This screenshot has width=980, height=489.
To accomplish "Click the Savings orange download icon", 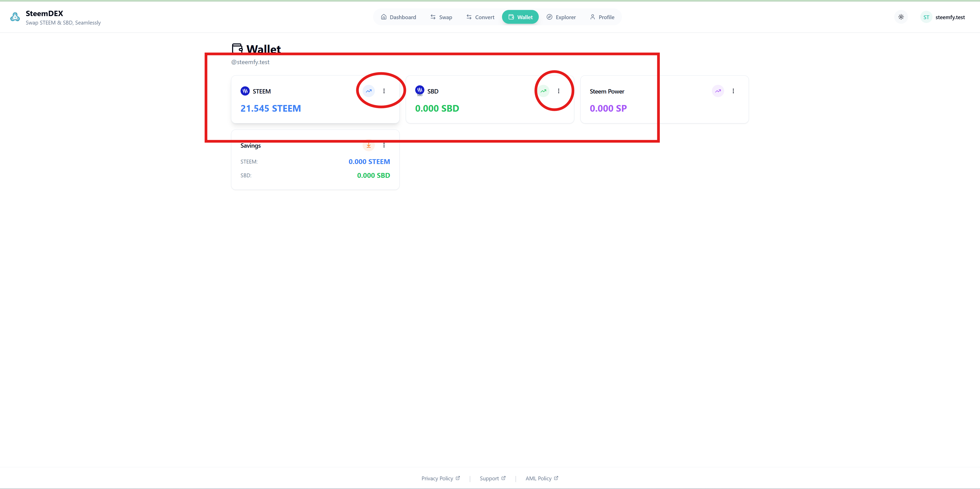I will (369, 146).
